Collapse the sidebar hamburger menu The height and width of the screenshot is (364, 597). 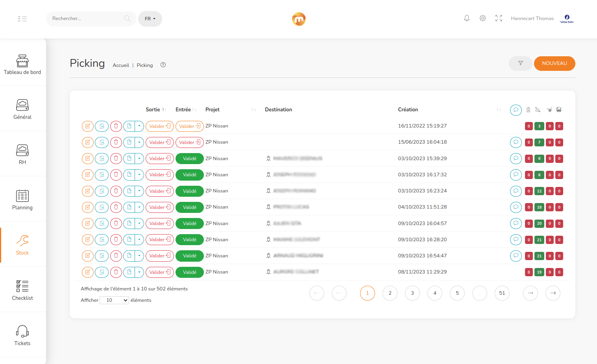tap(22, 19)
